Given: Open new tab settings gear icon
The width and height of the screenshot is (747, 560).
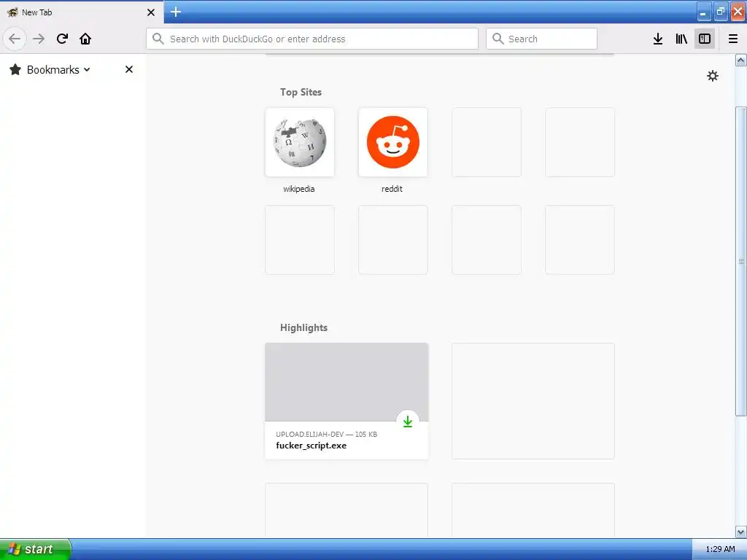Looking at the screenshot, I should 712,76.
